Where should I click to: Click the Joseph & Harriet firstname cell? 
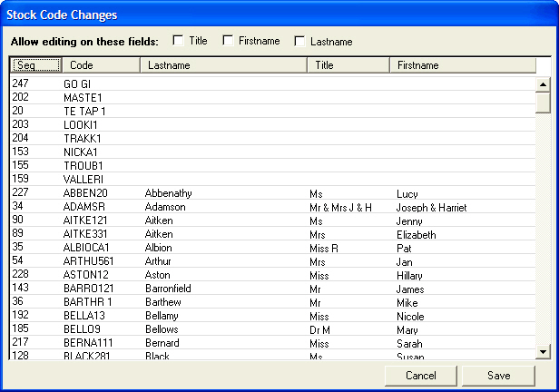tap(431, 208)
